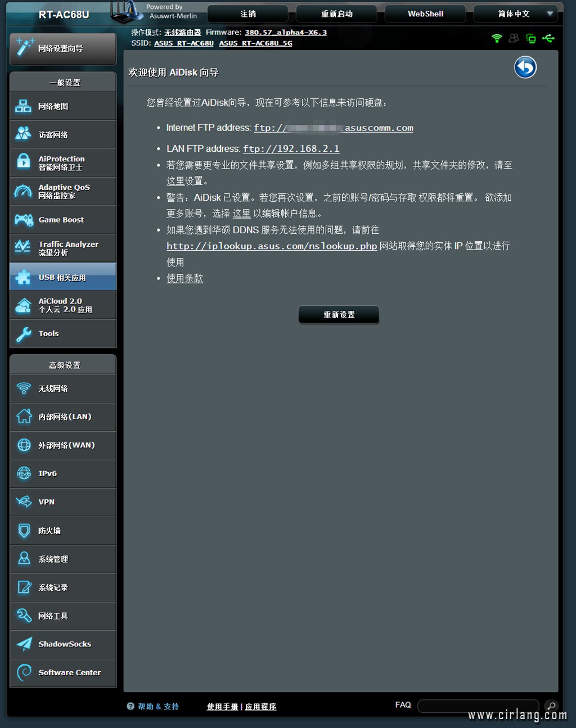Open the WebShell tab
The width and height of the screenshot is (576, 728).
pyautogui.click(x=425, y=13)
